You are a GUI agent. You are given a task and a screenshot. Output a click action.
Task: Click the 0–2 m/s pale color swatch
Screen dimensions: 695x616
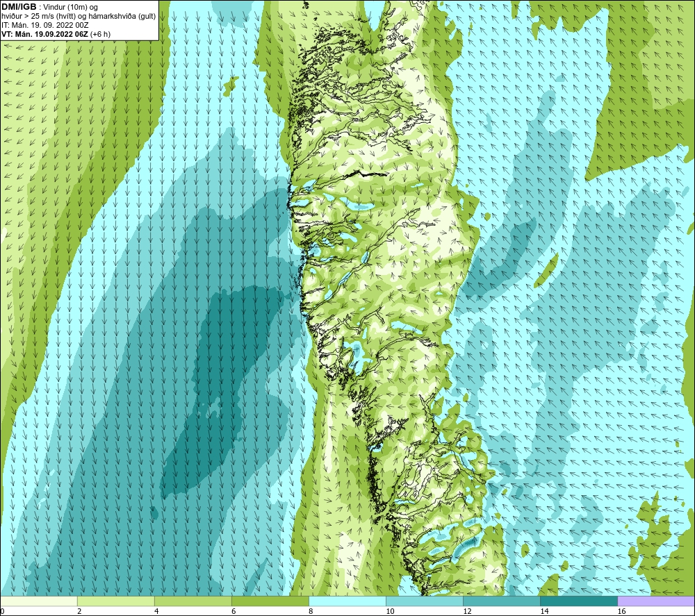coord(39,601)
